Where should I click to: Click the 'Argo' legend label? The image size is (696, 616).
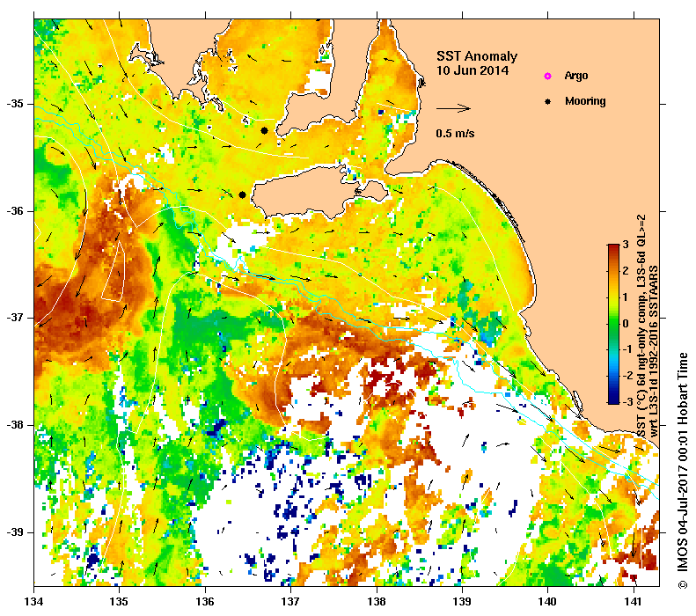[575, 76]
